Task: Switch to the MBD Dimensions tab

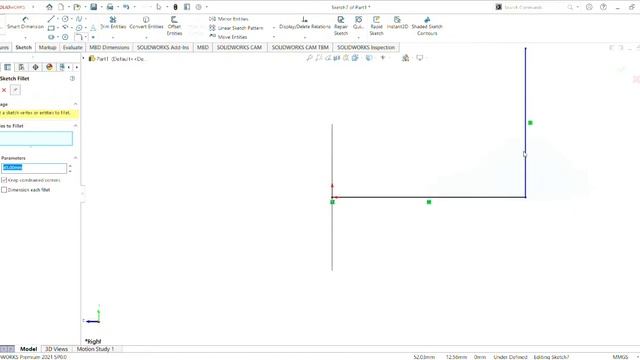Action: click(x=109, y=47)
